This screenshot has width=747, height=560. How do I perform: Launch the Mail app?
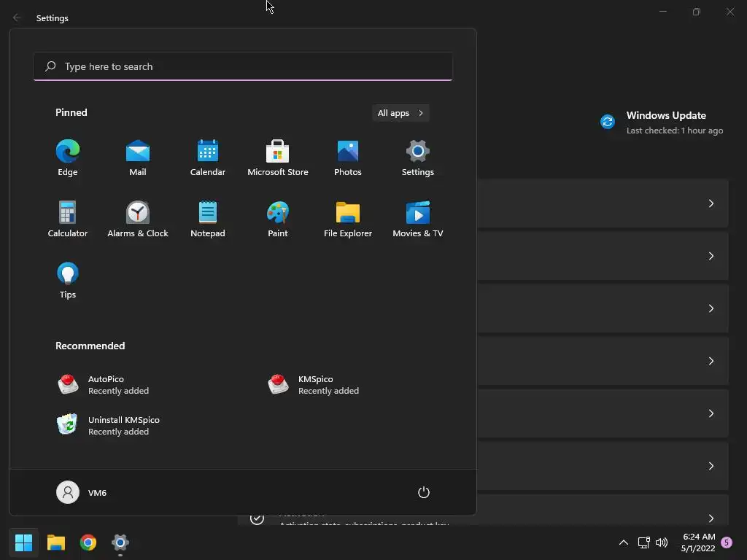(x=138, y=158)
